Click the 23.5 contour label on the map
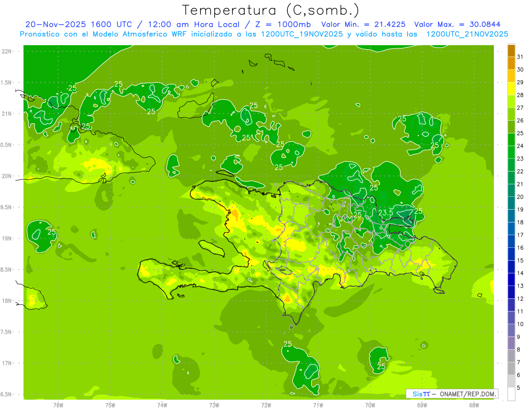Screen dimensions: 532x411 [x=386, y=213]
